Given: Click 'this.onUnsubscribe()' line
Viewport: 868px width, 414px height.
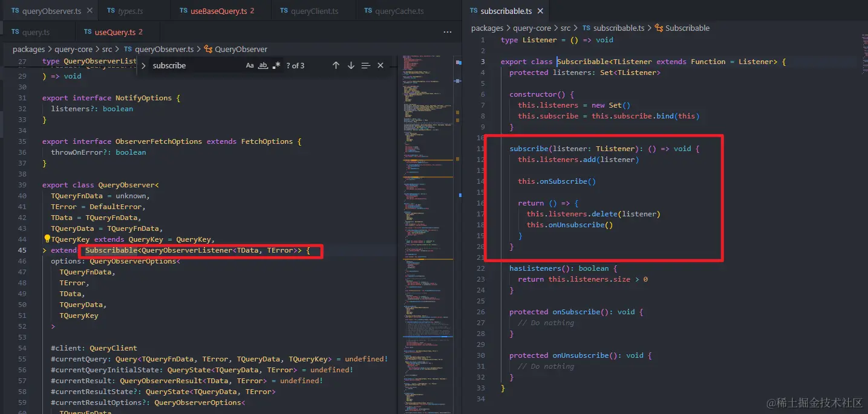Looking at the screenshot, I should [570, 225].
